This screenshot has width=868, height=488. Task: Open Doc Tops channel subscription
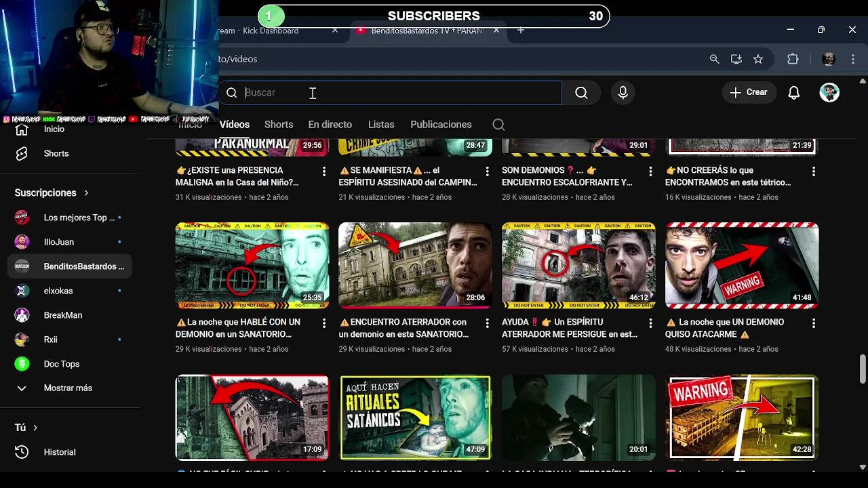tap(69, 364)
